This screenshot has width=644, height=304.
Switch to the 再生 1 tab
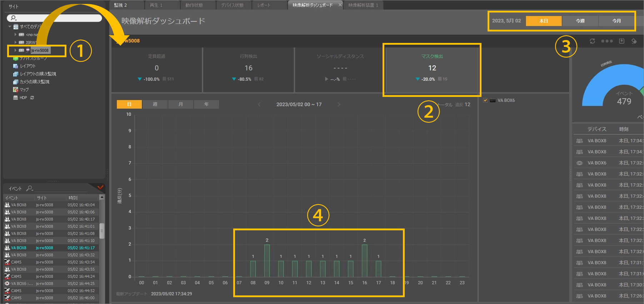(163, 5)
